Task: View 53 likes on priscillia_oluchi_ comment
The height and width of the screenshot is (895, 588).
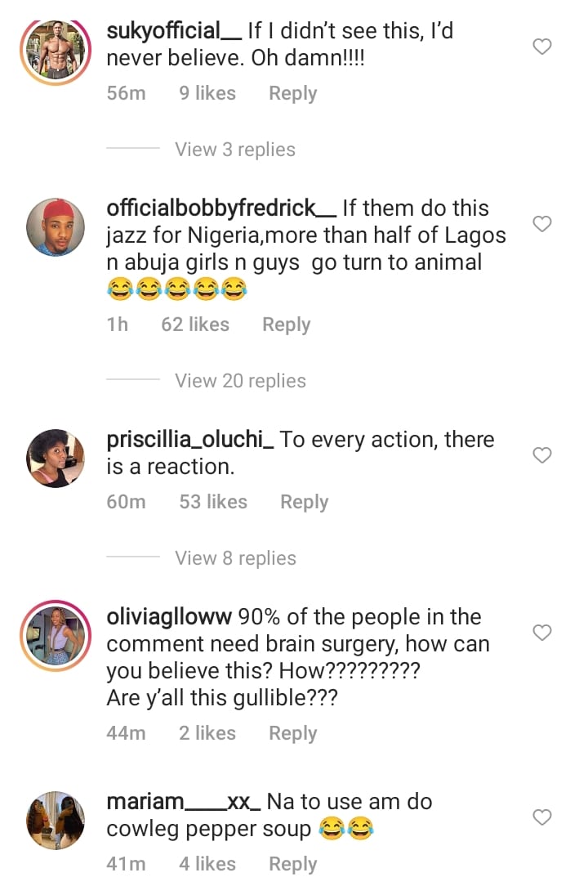Action: click(x=213, y=502)
